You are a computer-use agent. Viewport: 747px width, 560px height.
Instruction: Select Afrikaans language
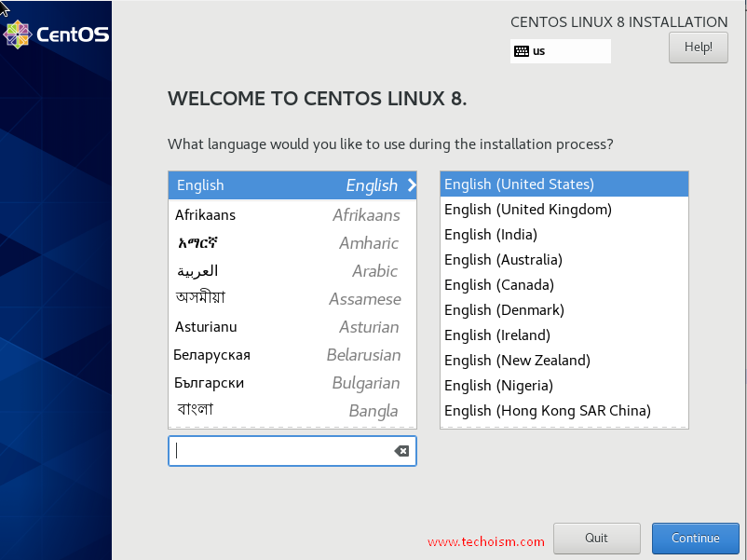point(292,215)
